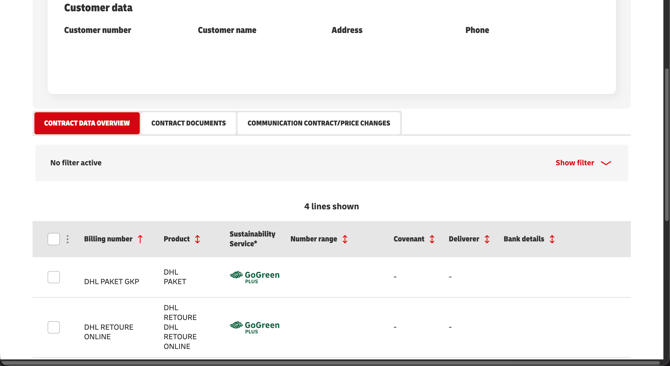Click the Customer number label
This screenshot has width=670, height=366.
(x=97, y=30)
